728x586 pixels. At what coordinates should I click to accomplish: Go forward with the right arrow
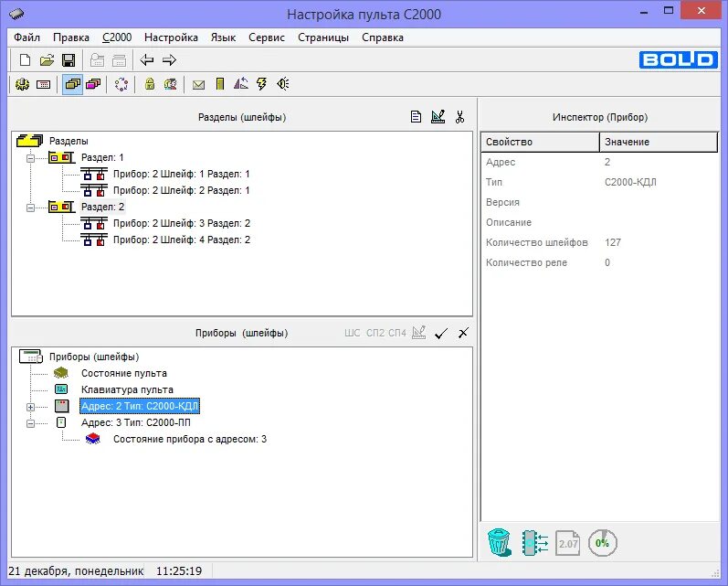[170, 60]
